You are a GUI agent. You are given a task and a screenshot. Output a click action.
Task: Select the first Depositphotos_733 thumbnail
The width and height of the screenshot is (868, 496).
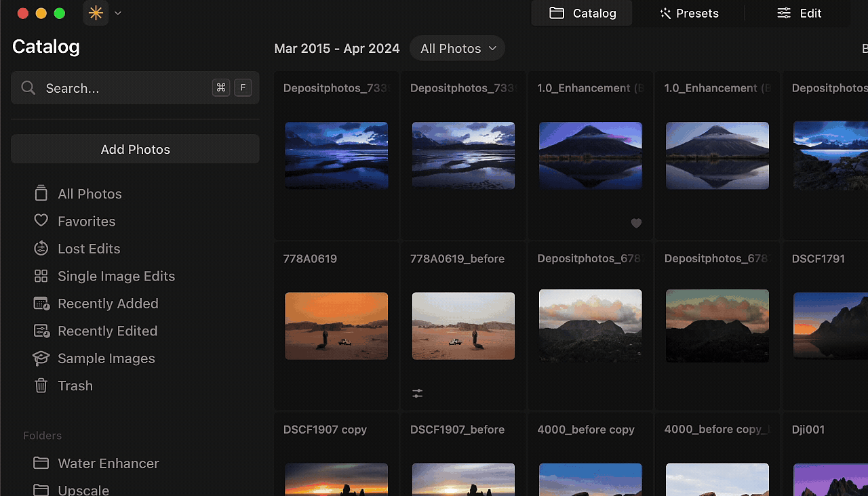coord(336,155)
